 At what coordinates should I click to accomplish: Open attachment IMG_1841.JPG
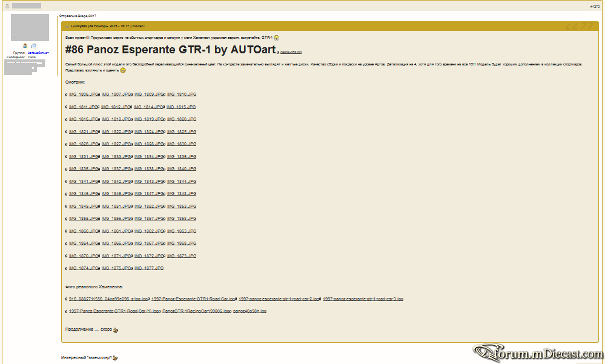pos(84,182)
